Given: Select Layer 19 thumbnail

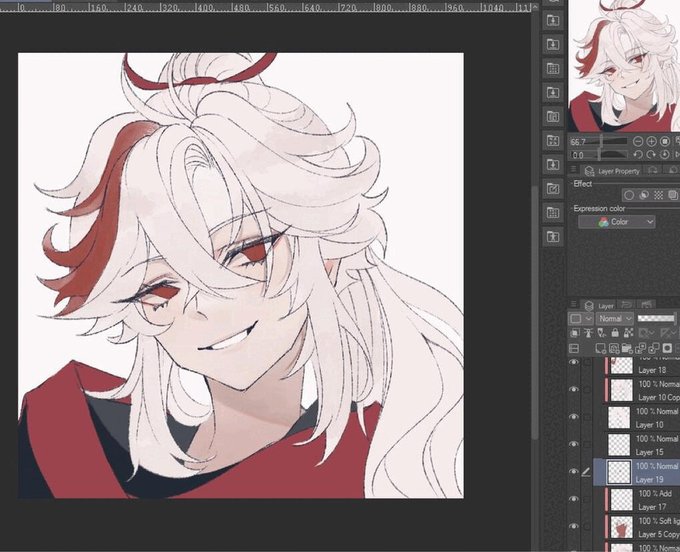Looking at the screenshot, I should pos(619,472).
